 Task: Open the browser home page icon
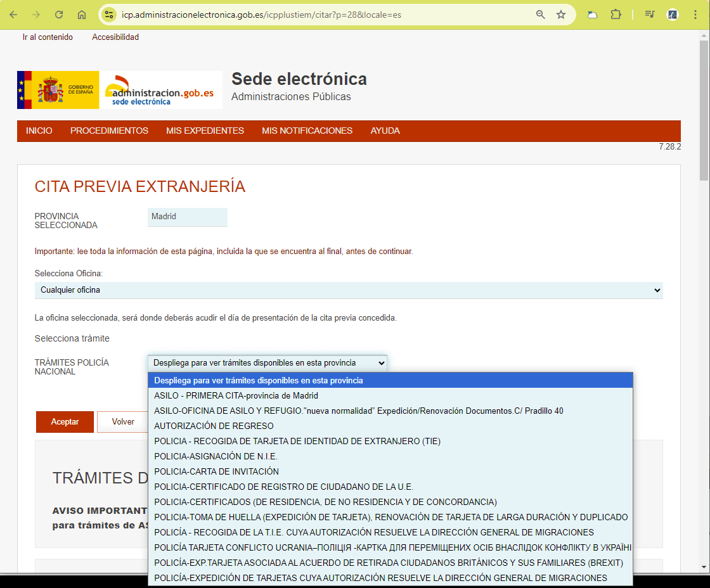click(x=82, y=15)
